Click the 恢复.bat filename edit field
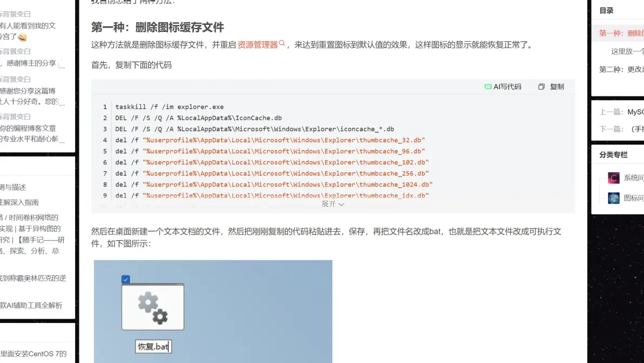The image size is (644, 363). (x=153, y=347)
